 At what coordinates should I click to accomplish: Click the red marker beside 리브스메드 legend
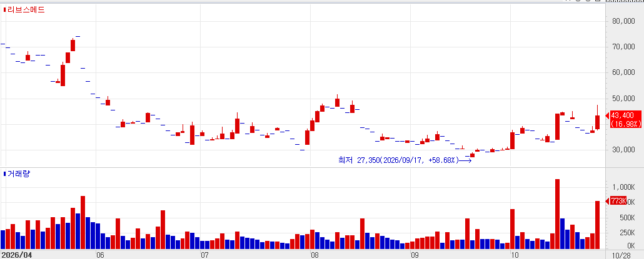click(4, 10)
